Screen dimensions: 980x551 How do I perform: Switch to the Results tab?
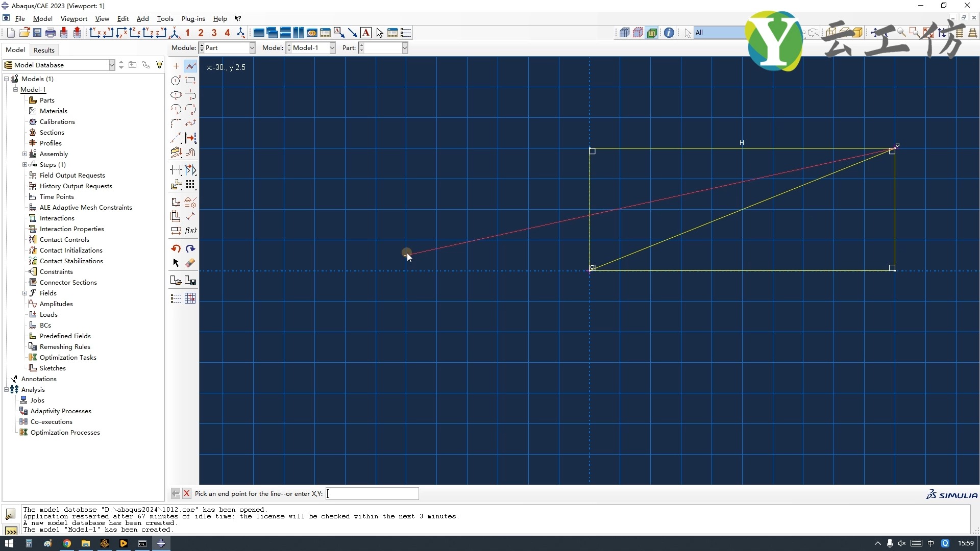[44, 50]
